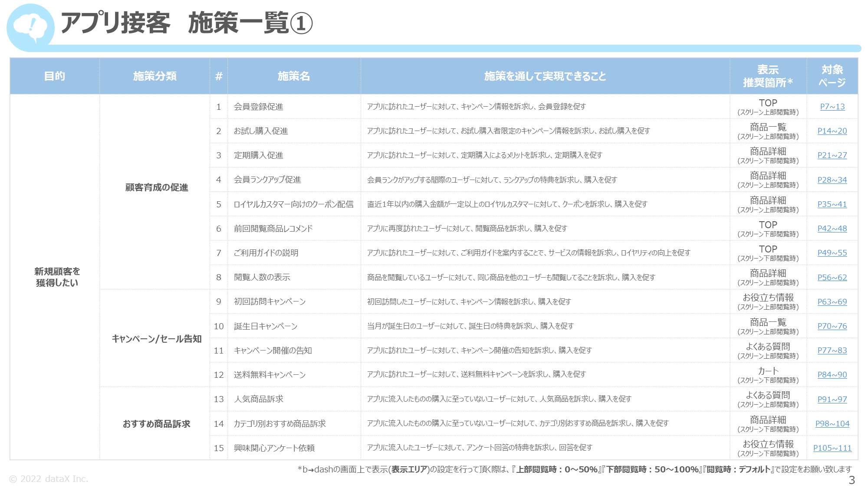Viewport: 868px width, 488px height.
Task: Click the thought-bubble exclamation icon beside the title
Action: [x=30, y=27]
